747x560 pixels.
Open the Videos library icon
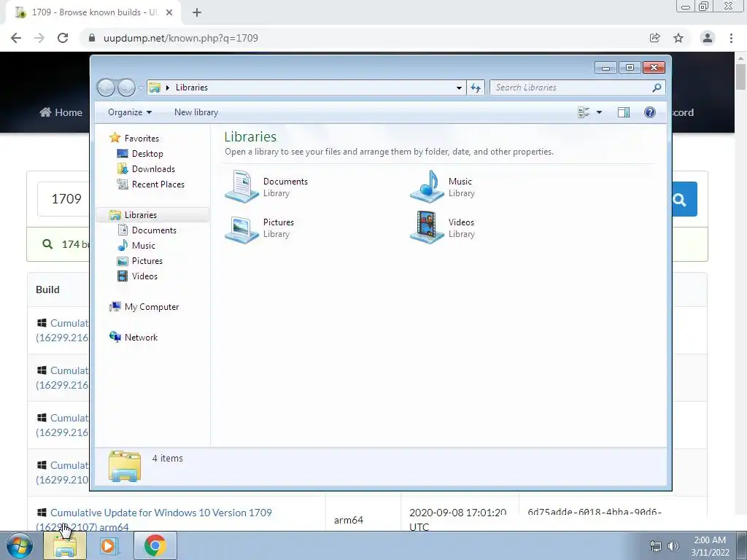[427, 227]
